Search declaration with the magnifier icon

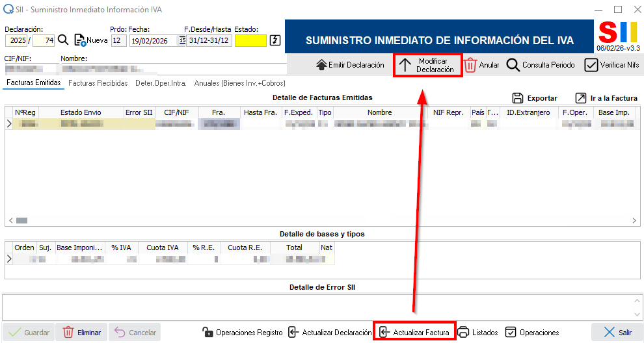click(x=63, y=40)
